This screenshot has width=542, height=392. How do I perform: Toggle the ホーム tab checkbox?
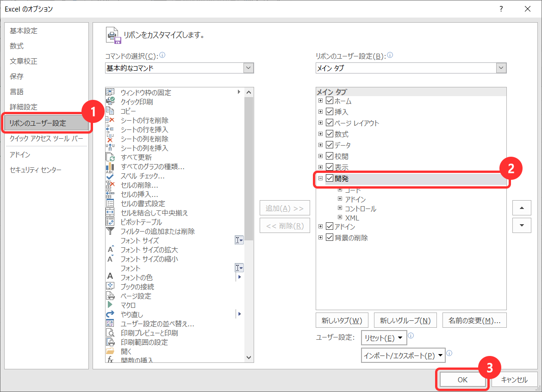330,101
